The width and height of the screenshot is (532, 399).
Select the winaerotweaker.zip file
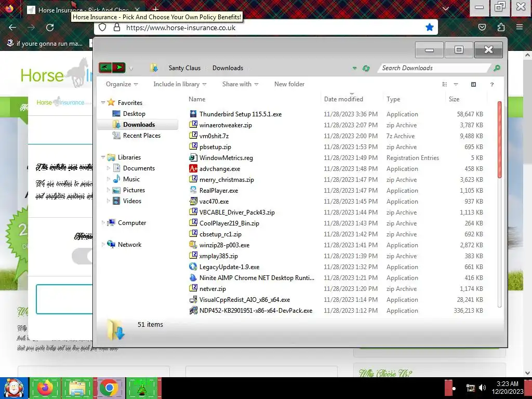click(x=225, y=125)
